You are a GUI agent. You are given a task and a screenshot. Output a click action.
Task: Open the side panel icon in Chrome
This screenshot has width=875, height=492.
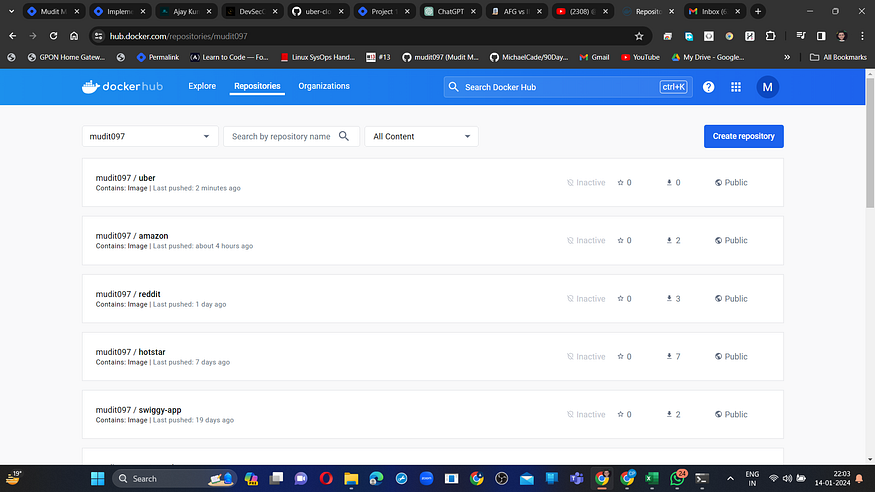click(x=821, y=36)
